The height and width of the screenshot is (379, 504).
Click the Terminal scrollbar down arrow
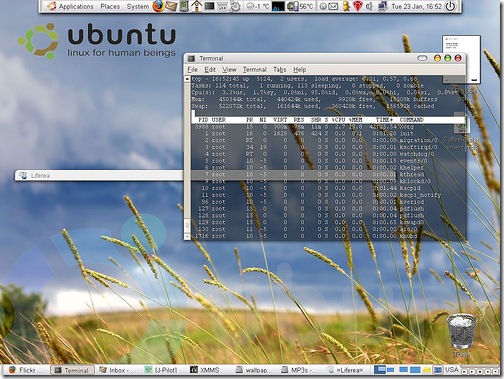(x=187, y=236)
